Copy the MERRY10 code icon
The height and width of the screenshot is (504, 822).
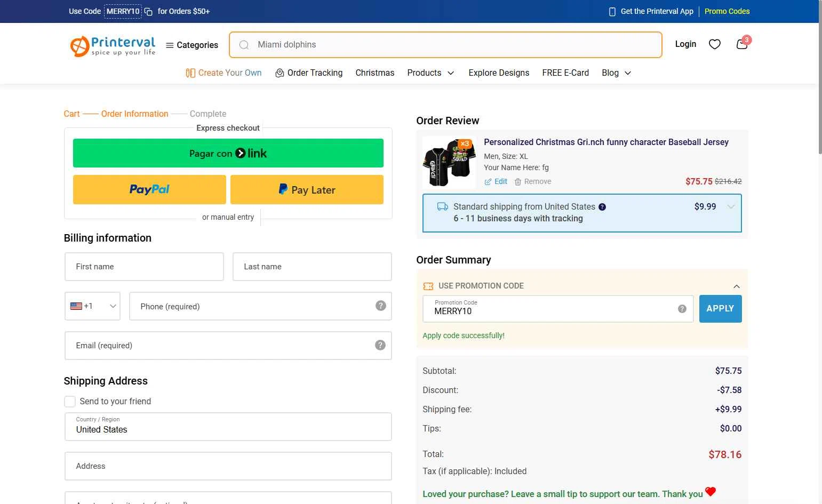pos(149,12)
